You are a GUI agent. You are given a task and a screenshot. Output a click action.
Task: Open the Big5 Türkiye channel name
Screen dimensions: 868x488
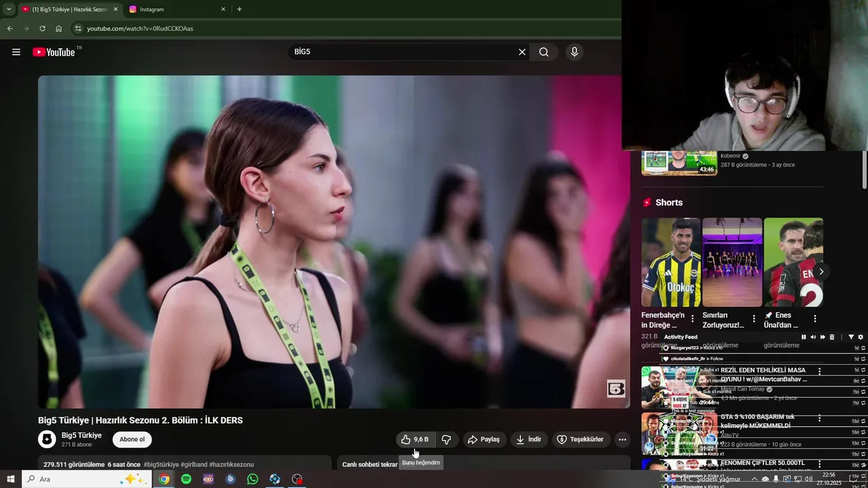[x=81, y=435]
